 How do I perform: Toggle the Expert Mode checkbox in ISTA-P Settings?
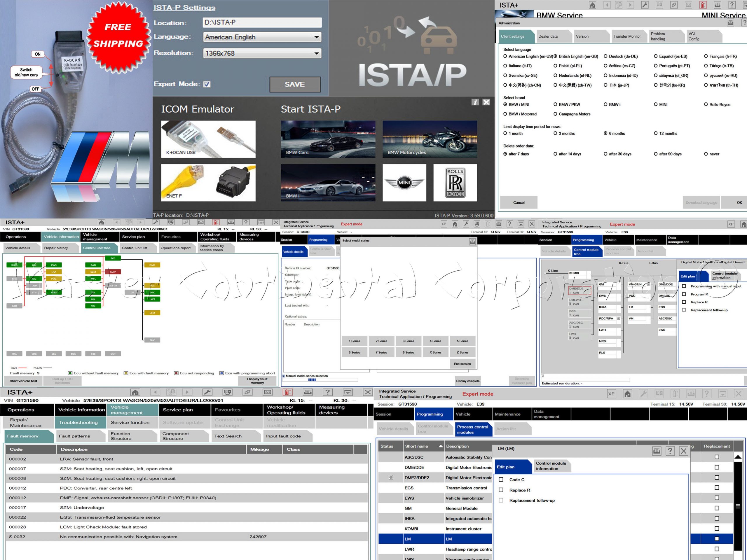point(207,84)
